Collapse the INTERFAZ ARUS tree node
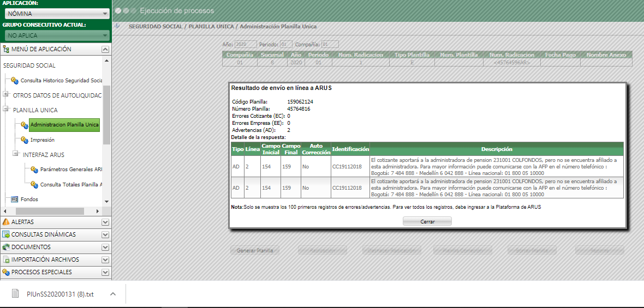644x308 pixels. [16, 153]
